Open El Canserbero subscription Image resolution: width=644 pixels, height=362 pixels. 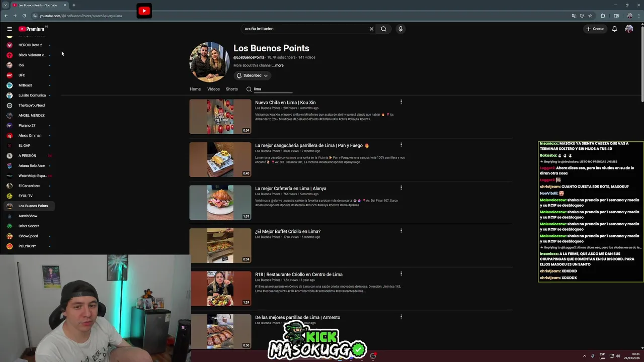[x=29, y=186]
